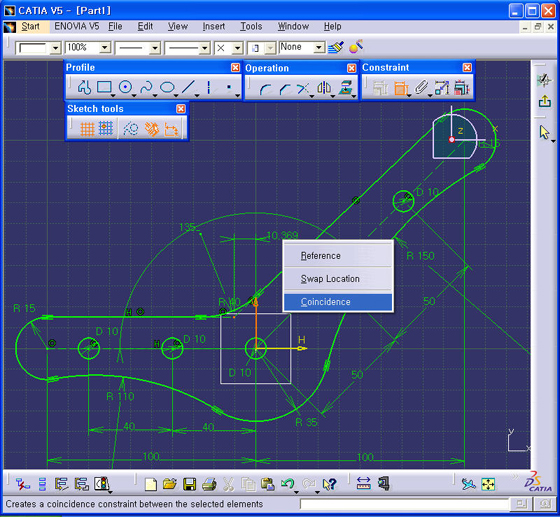
Task: Select the Chamfer tool in Operation toolbar
Action: pyautogui.click(x=285, y=88)
